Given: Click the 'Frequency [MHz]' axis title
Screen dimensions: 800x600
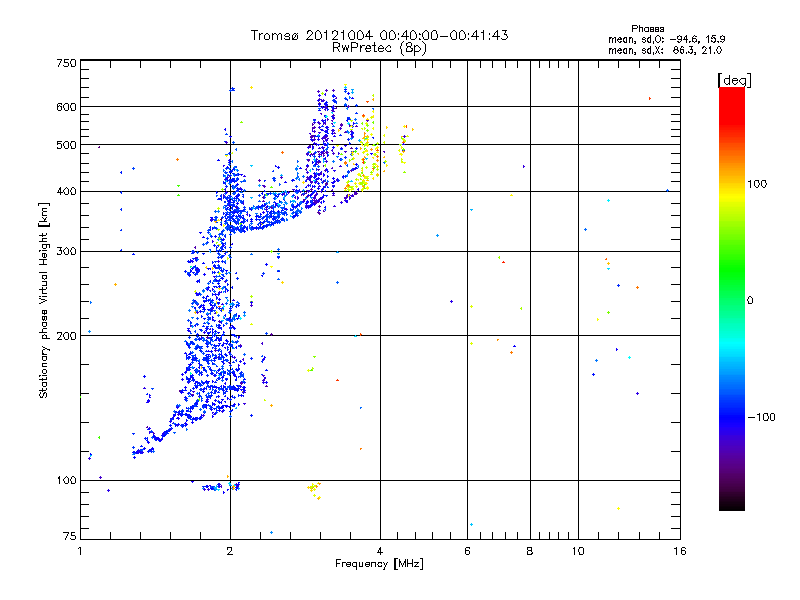Looking at the screenshot, I should pyautogui.click(x=379, y=564).
